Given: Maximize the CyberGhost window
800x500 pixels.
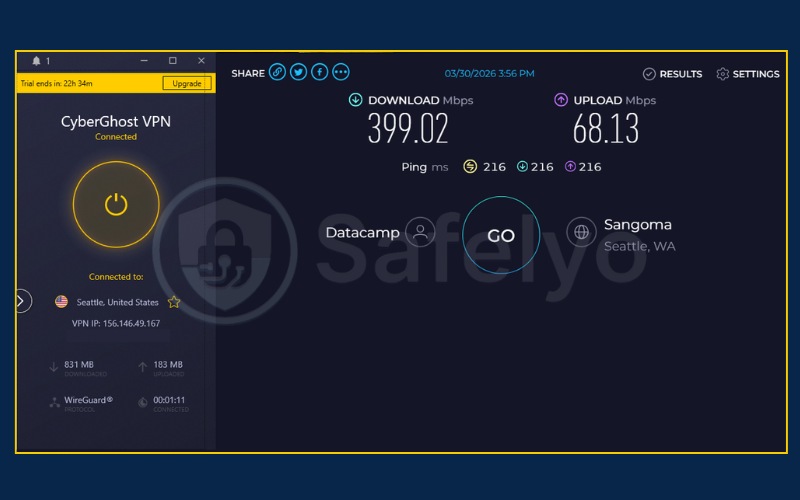Looking at the screenshot, I should (173, 61).
